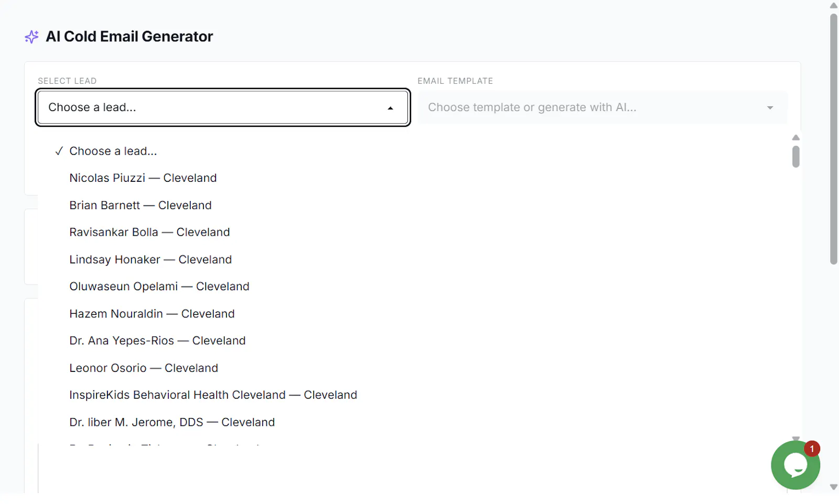Select Nicolas Piuzzi — Cleveland

tap(143, 178)
